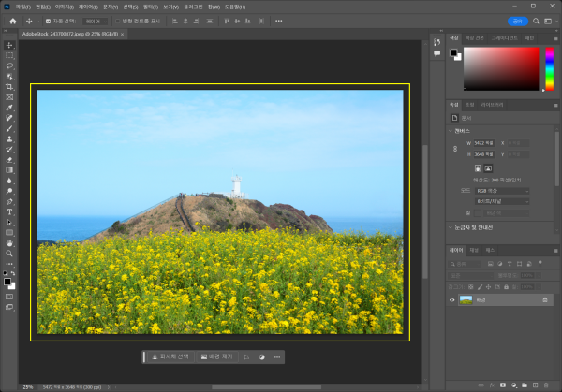Click the Home icon in the options bar
The width and height of the screenshot is (562, 392).
pos(12,21)
